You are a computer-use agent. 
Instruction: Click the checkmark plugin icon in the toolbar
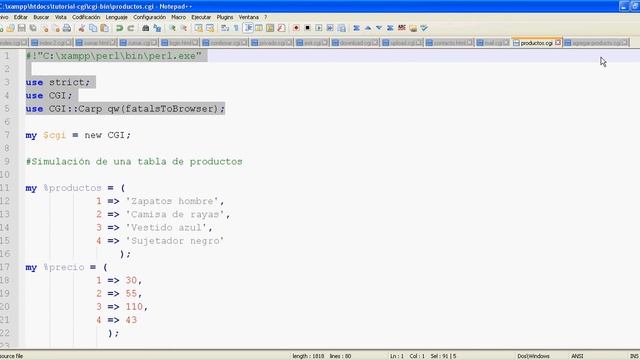click(x=424, y=28)
